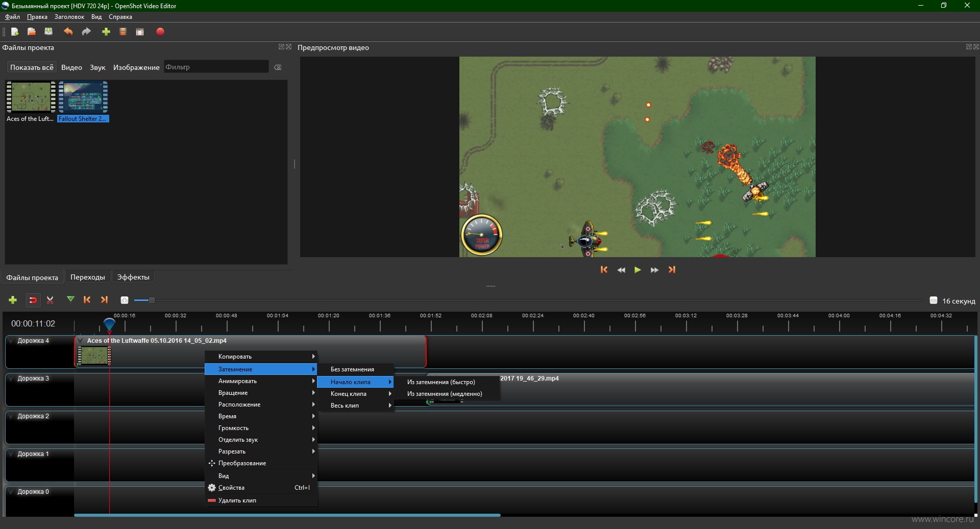
Task: Click the horizontal timeline scrollbar
Action: (287, 515)
